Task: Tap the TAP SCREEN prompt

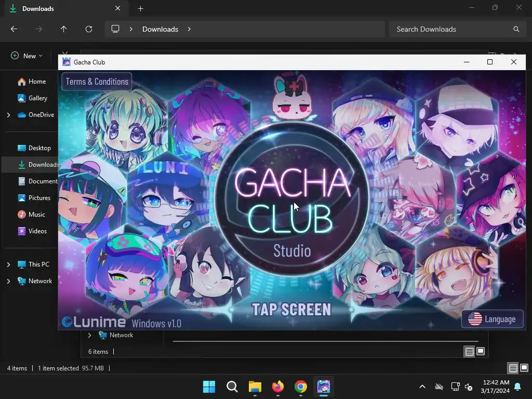Action: 291,310
